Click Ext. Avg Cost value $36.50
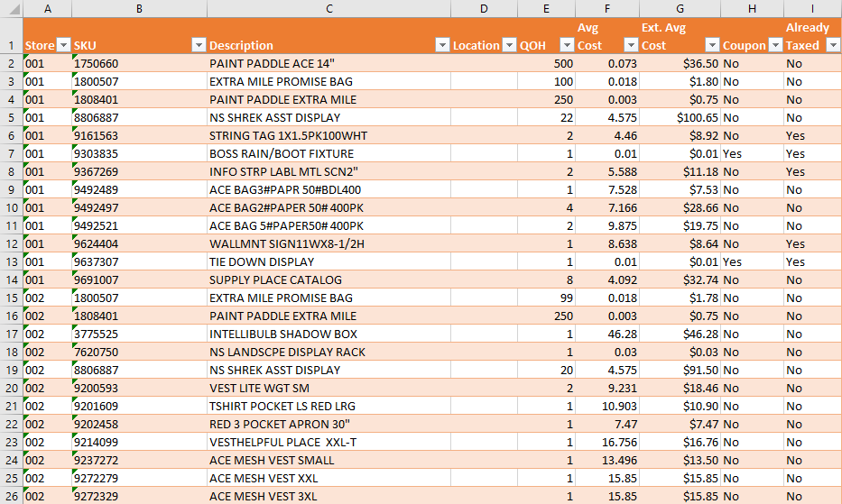Screen dimensions: 842x504 (x=680, y=63)
